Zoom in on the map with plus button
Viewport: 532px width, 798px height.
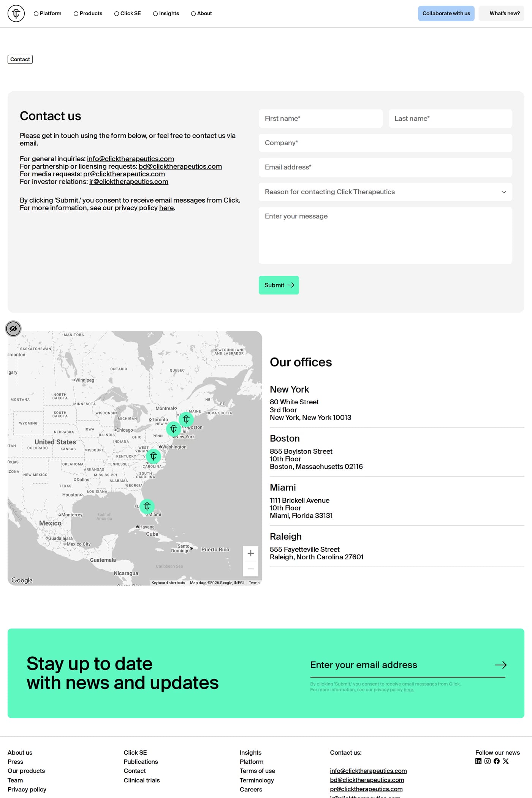pyautogui.click(x=251, y=553)
